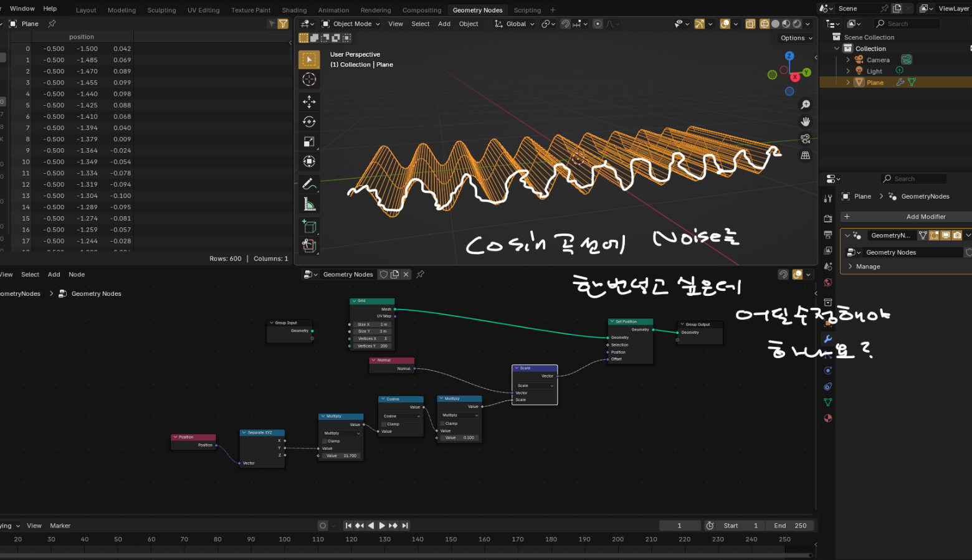Open the Render properties tab
The width and height of the screenshot is (972, 560).
pos(828,219)
